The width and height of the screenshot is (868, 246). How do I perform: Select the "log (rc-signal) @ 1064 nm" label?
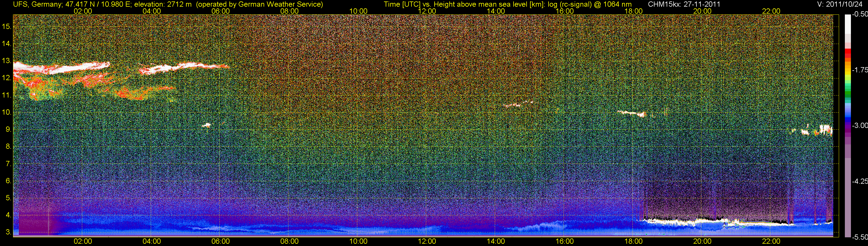click(590, 4)
